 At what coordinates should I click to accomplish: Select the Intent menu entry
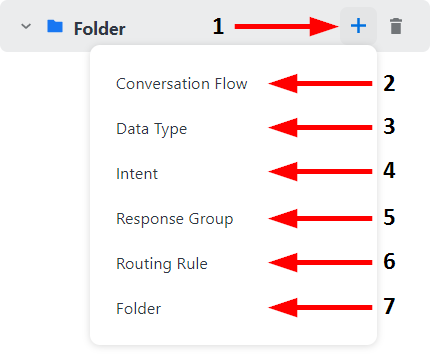[137, 174]
